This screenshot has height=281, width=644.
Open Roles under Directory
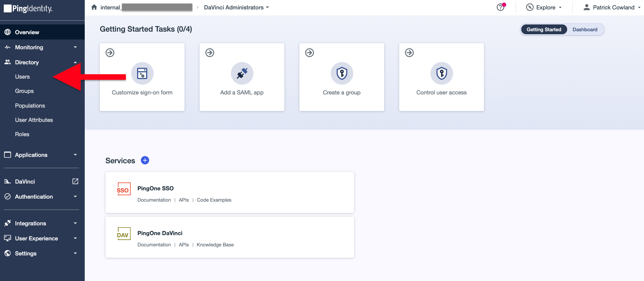[x=22, y=134]
